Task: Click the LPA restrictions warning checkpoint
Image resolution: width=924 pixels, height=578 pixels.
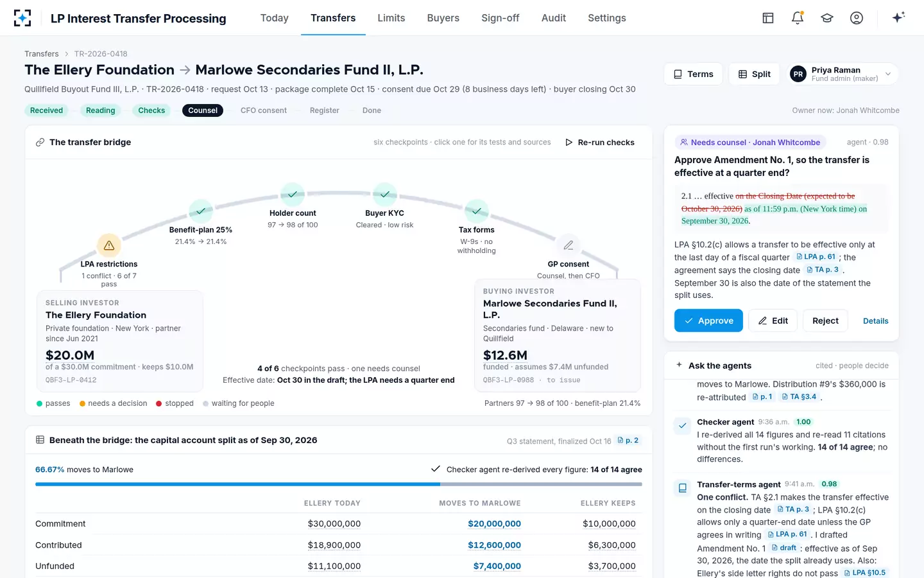Action: (109, 245)
